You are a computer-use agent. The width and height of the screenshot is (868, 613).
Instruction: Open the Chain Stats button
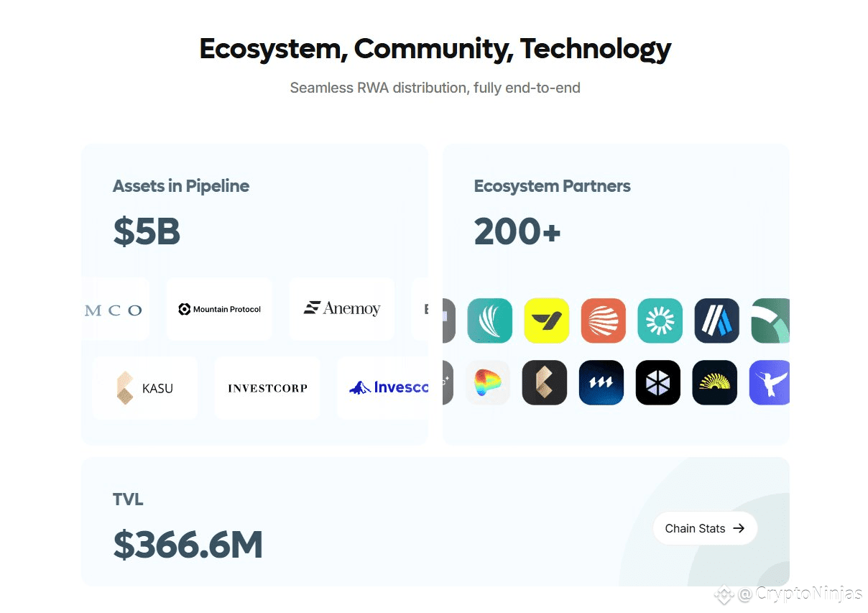[705, 528]
